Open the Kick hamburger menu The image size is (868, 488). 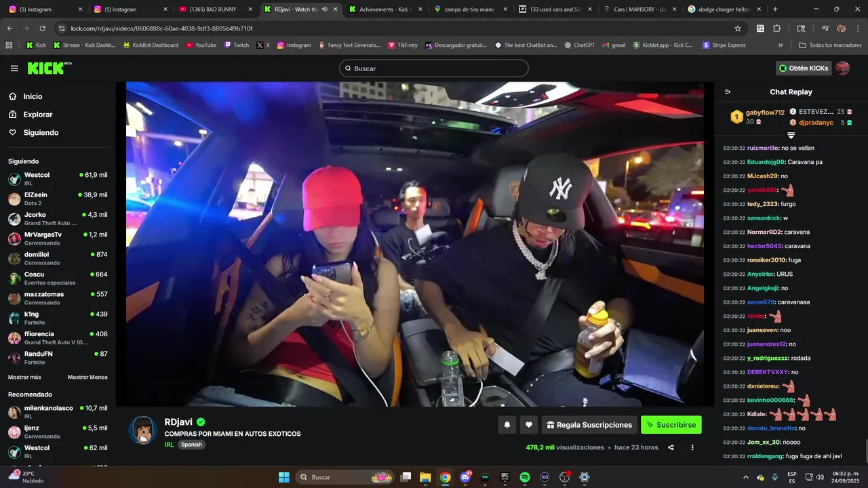coord(14,68)
